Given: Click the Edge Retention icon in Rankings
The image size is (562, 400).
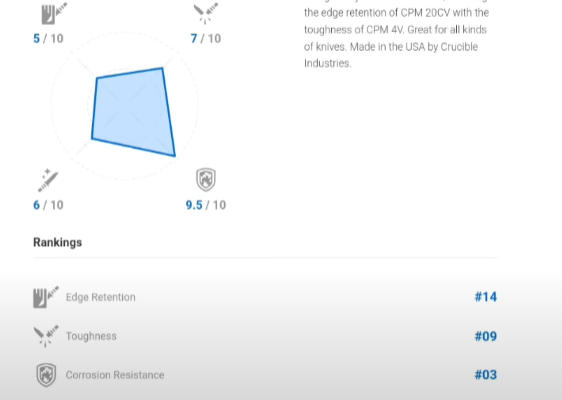Looking at the screenshot, I should pos(46,297).
